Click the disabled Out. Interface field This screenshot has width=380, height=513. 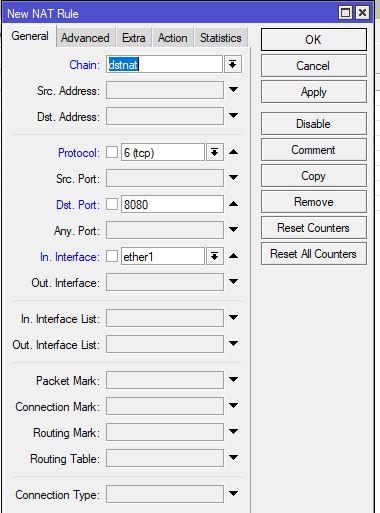[165, 282]
